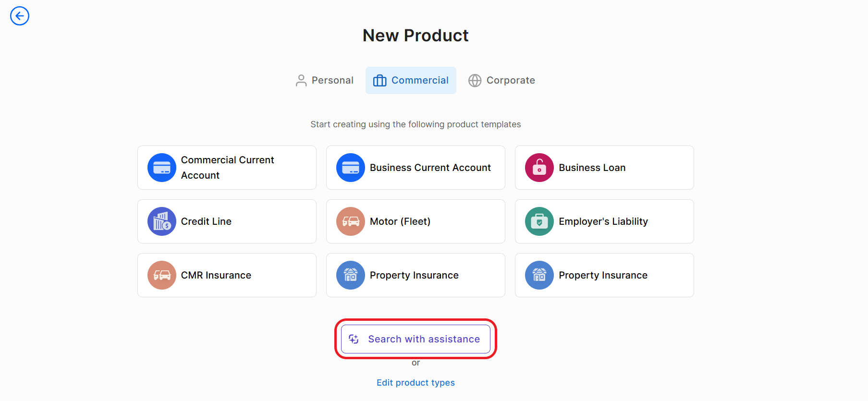The height and width of the screenshot is (401, 868).
Task: Click the Motor (Fleet) car icon
Action: pyautogui.click(x=350, y=221)
